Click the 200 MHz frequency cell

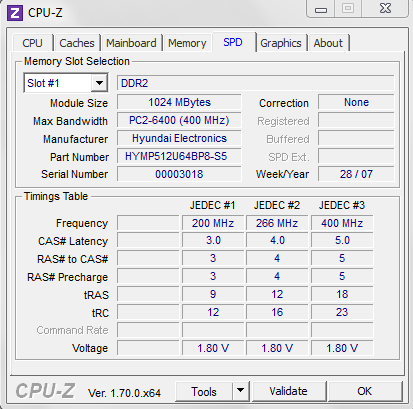tap(213, 223)
